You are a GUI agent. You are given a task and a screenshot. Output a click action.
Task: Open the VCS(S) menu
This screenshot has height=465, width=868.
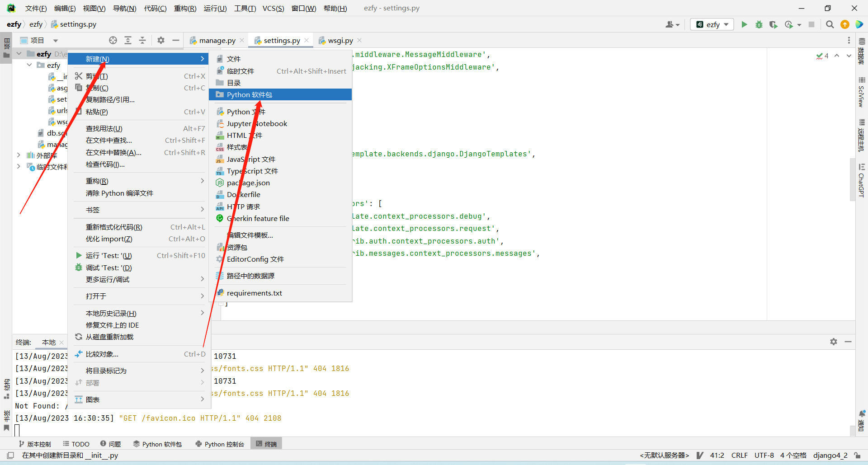coord(273,8)
